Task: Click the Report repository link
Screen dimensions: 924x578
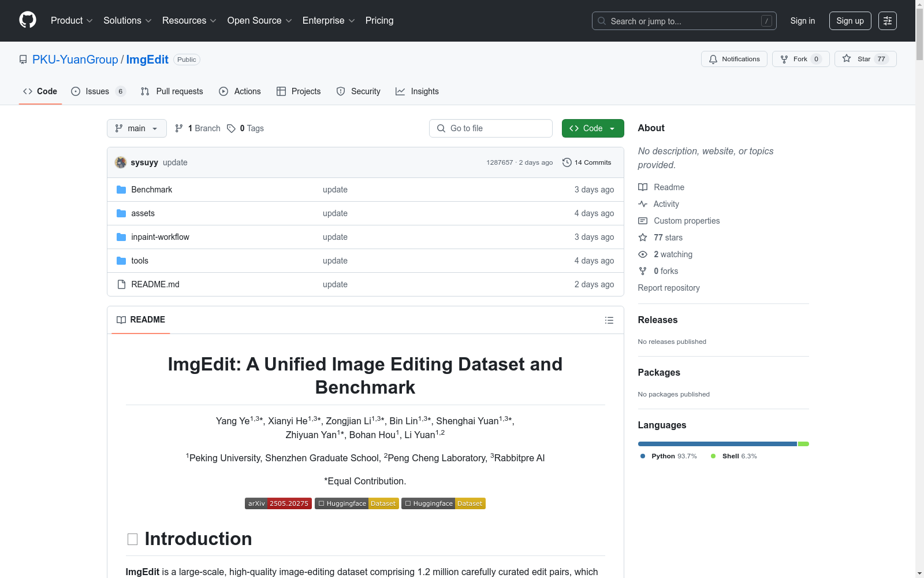Action: [669, 288]
